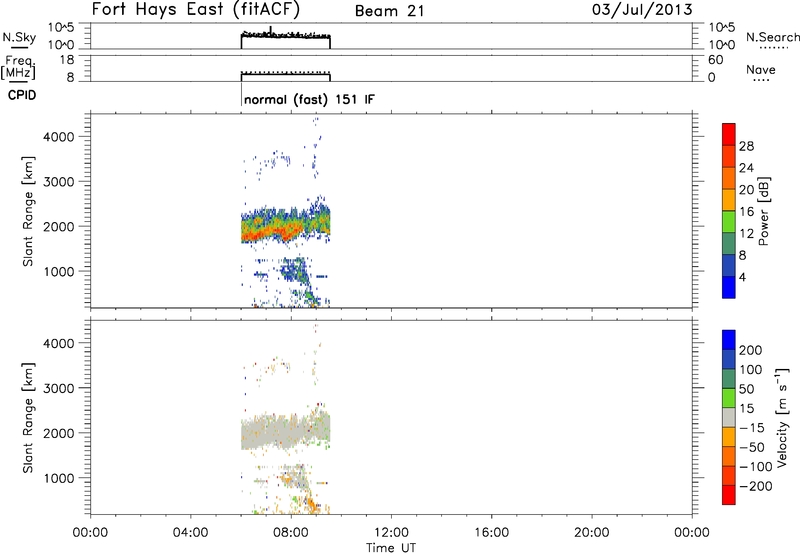Click the '12:00' time tick label
The image size is (800, 554).
click(391, 533)
